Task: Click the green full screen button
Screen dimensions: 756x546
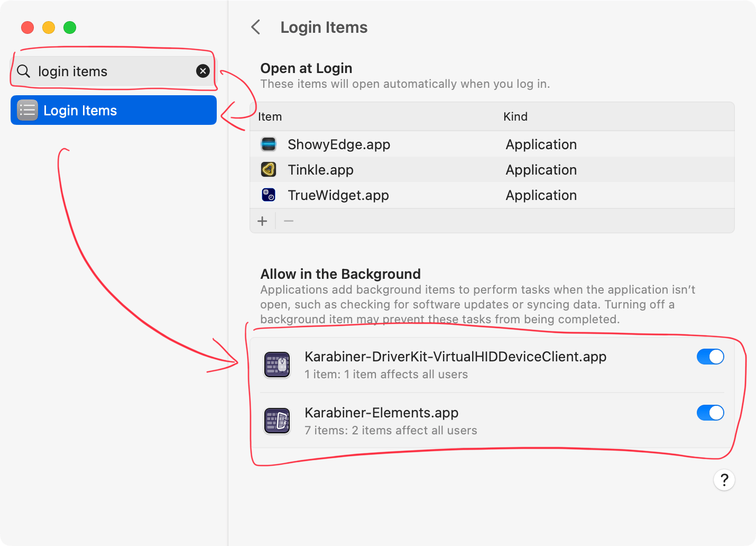Action: coord(70,28)
